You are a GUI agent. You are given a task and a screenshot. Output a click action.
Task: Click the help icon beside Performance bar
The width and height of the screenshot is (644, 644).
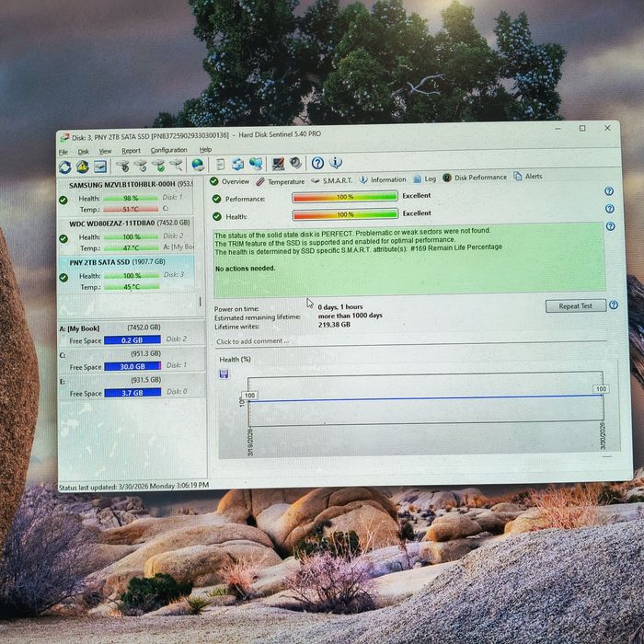pos(609,191)
